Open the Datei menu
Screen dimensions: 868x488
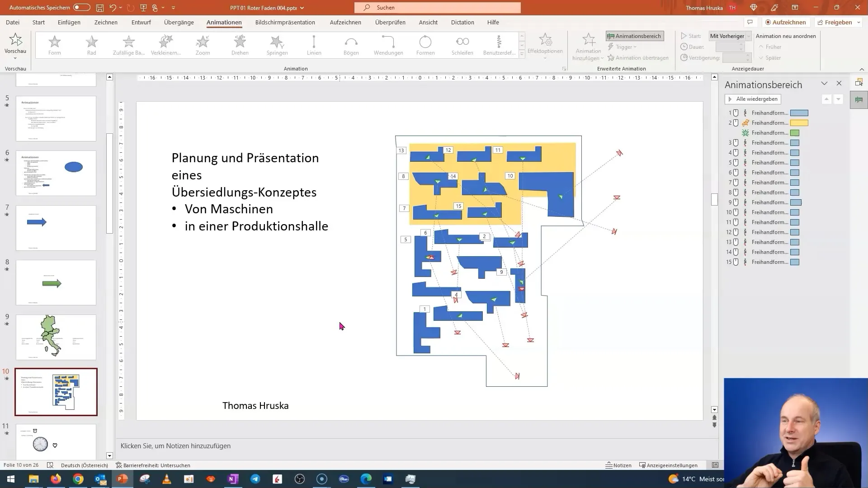[x=13, y=22]
